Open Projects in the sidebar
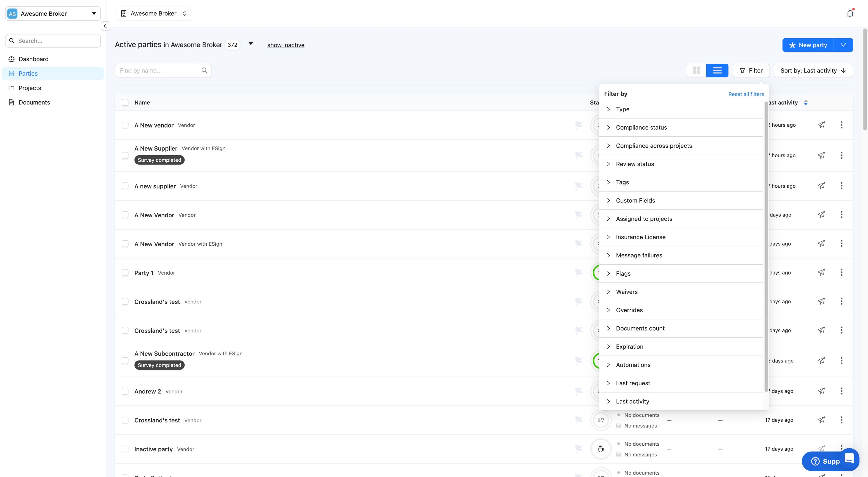The image size is (868, 477). [30, 88]
